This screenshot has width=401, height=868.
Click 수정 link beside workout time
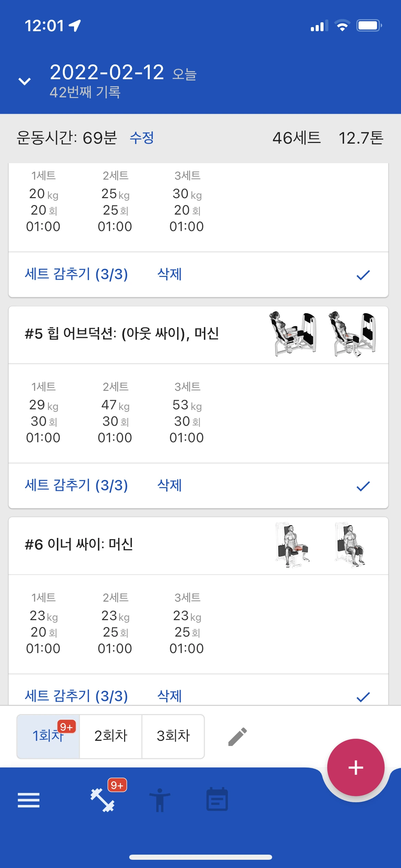(x=142, y=138)
